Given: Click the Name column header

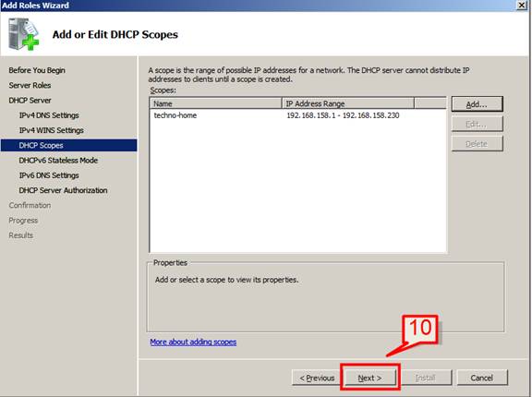Looking at the screenshot, I should tap(215, 103).
